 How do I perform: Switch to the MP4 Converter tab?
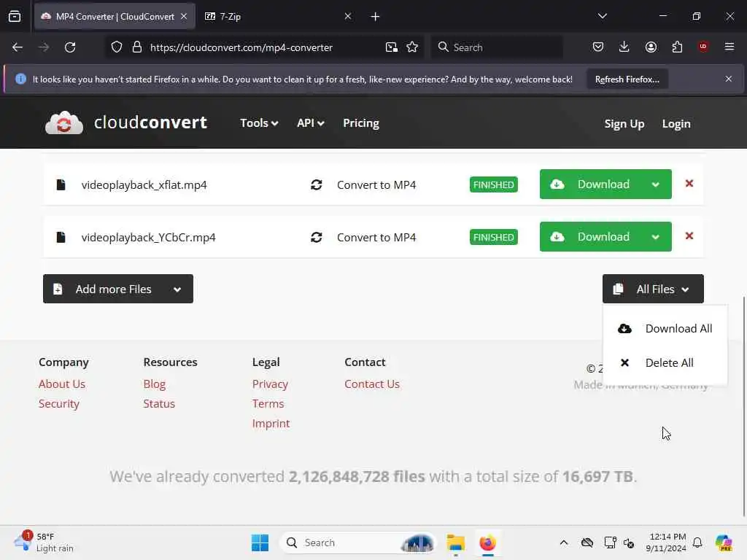115,17
